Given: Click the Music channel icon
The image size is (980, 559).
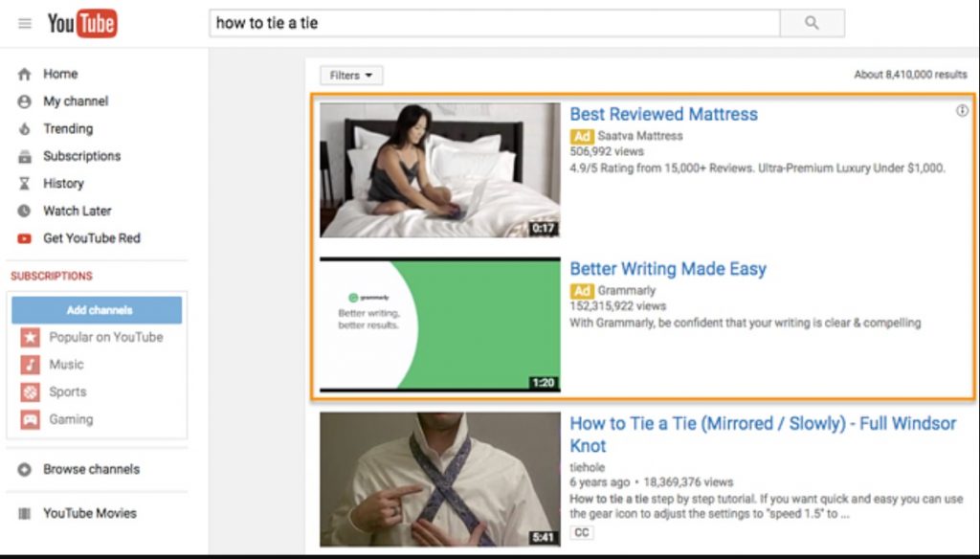Looking at the screenshot, I should pos(31,365).
